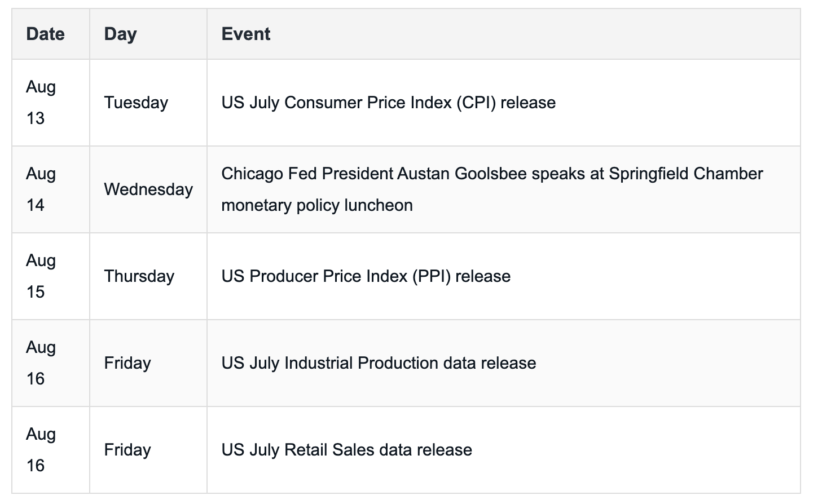
Task: Click the words monetary policy luncheon
Action: click(x=317, y=205)
